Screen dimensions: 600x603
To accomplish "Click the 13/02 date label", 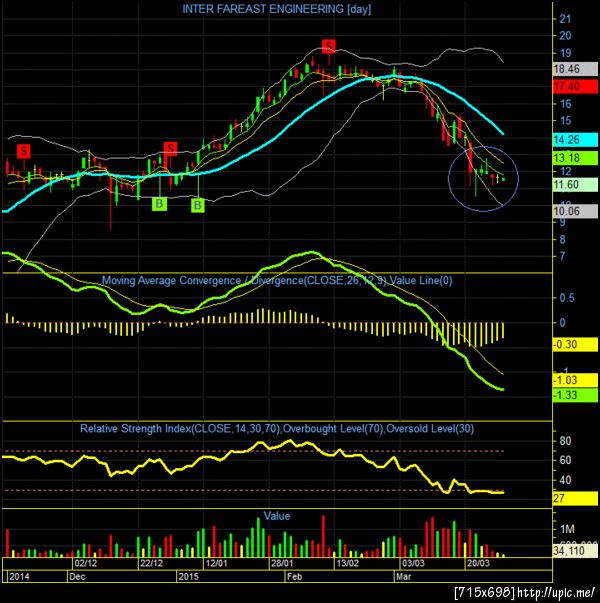I will click(x=347, y=563).
